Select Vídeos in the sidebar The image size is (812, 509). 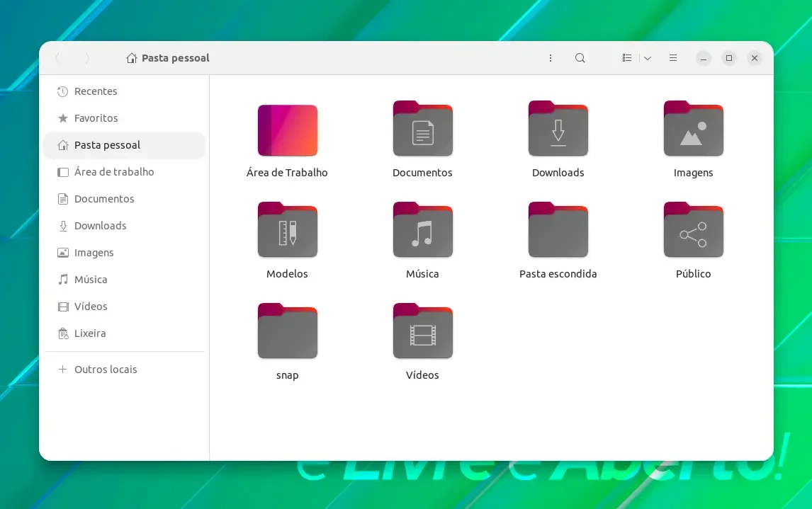point(124,307)
